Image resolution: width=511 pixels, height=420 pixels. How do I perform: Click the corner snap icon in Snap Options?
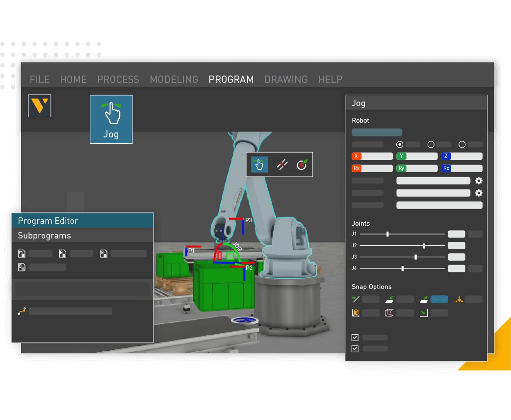coord(423,313)
